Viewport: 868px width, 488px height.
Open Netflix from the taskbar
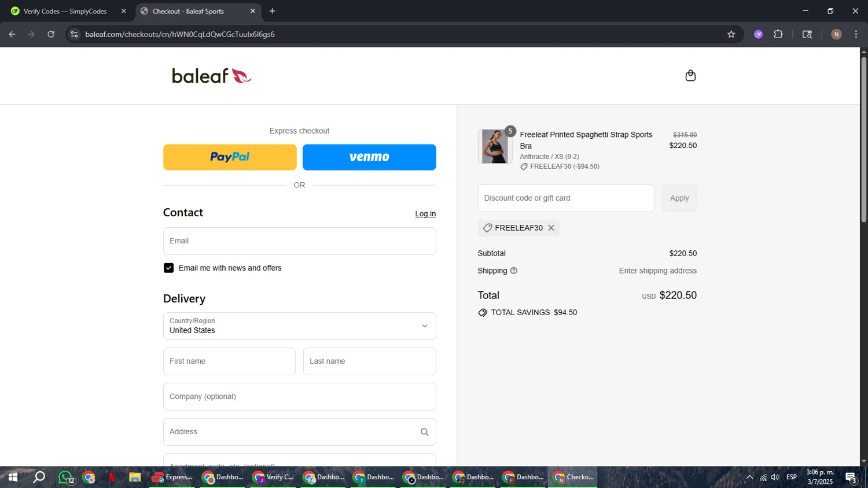[112, 477]
